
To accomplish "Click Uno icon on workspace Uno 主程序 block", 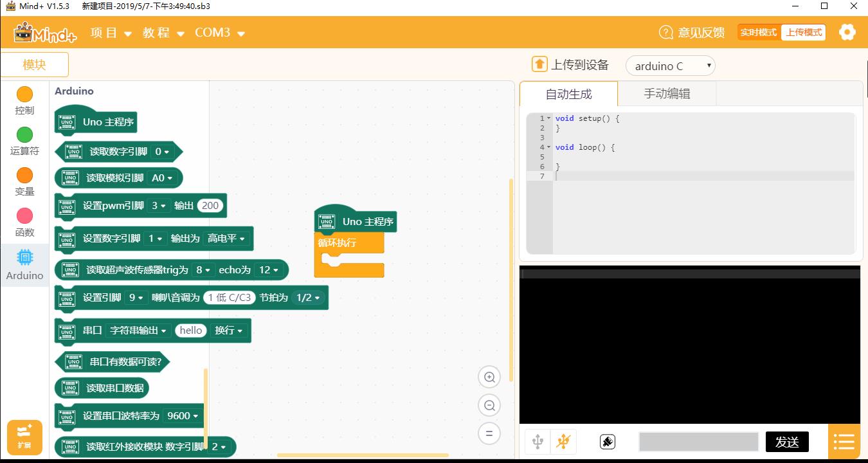I will [x=327, y=222].
